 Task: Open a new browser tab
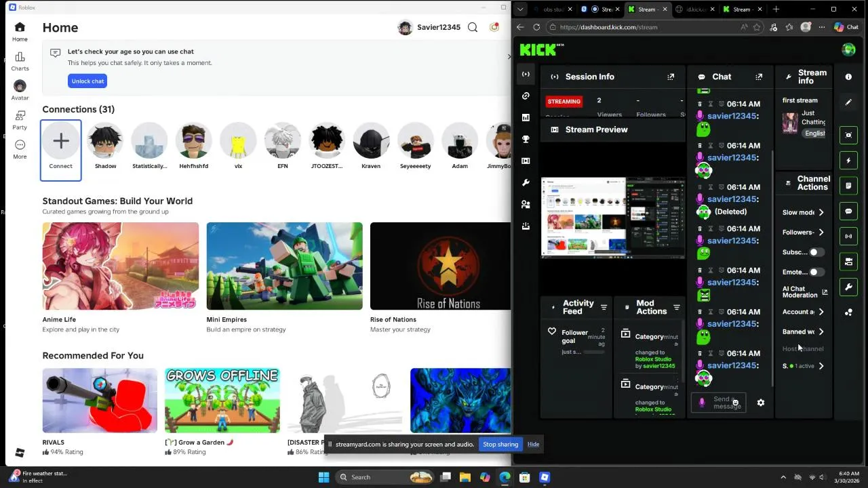coord(776,9)
